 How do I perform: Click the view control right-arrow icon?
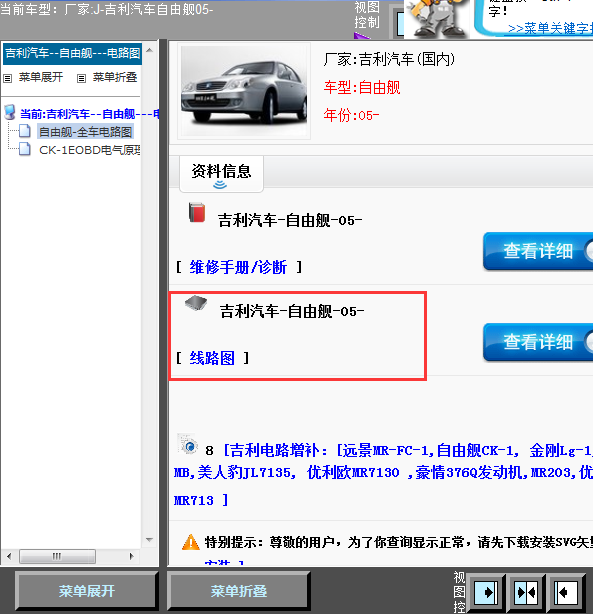[486, 592]
